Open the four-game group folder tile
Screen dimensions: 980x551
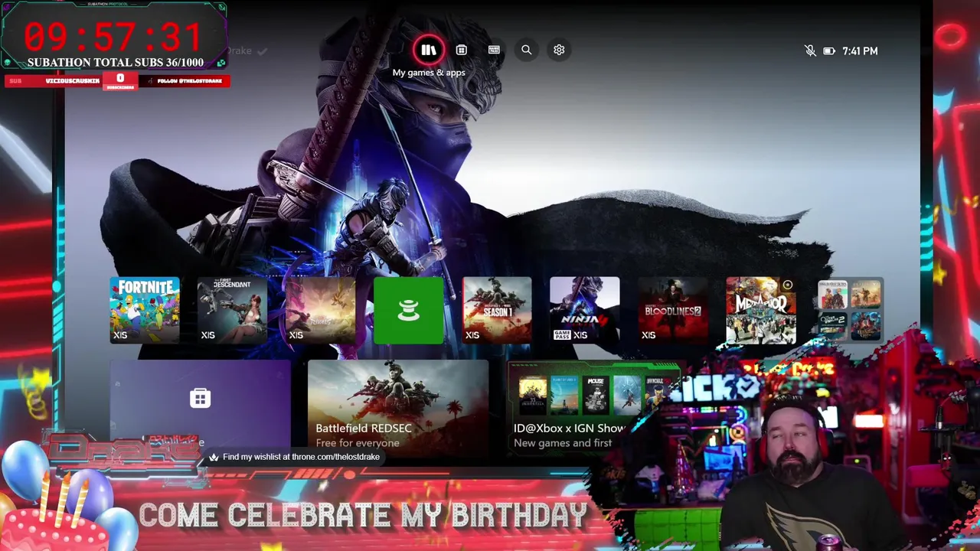tap(849, 310)
